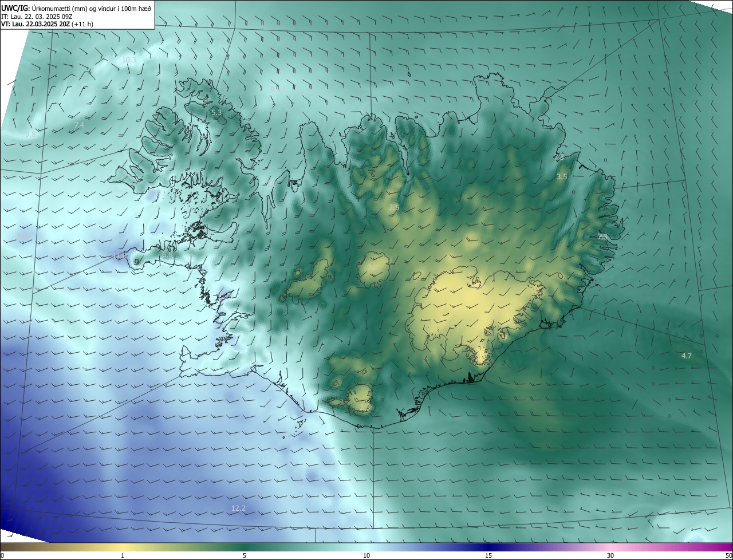This screenshot has height=560, width=733.
Task: Click the 9.8 precipitation value label
Action: coord(30,134)
